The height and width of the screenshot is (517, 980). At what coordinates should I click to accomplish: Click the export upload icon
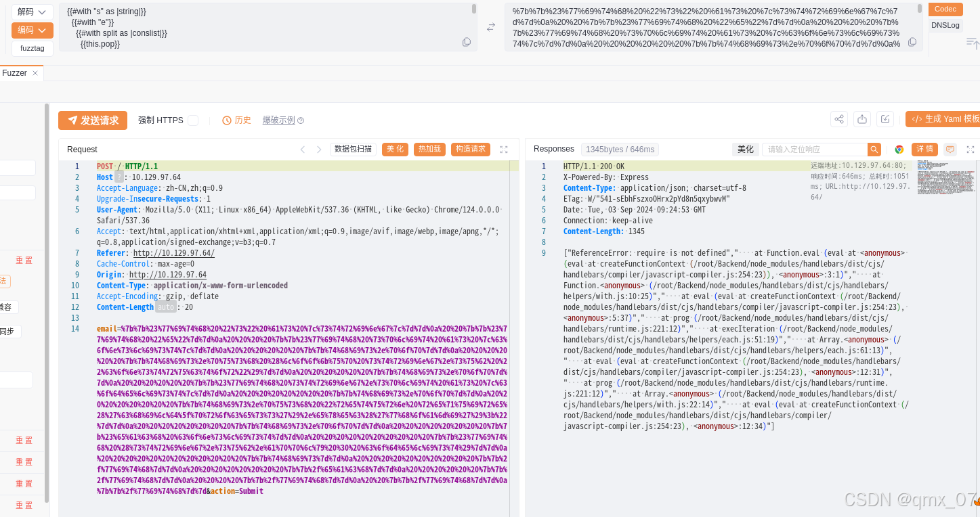pyautogui.click(x=862, y=119)
